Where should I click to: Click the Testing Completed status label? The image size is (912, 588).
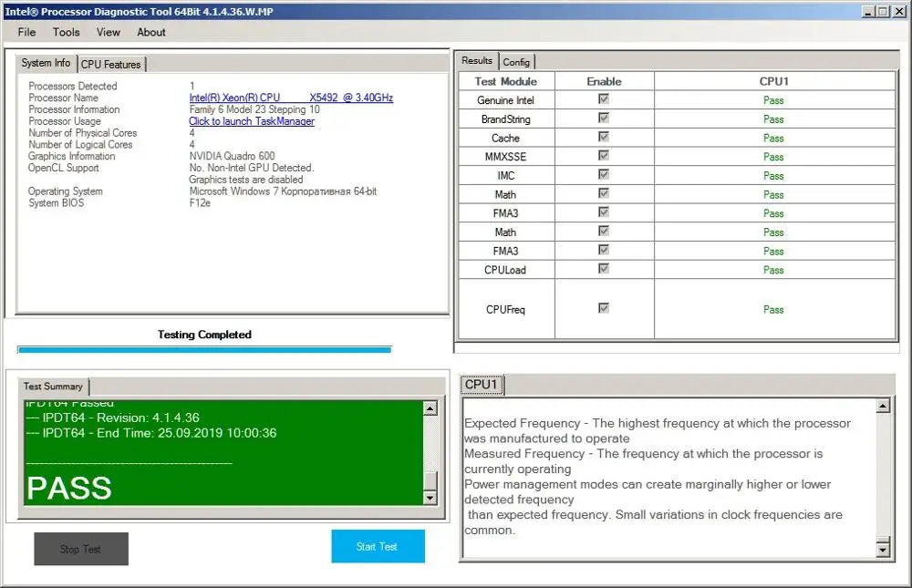tap(204, 335)
